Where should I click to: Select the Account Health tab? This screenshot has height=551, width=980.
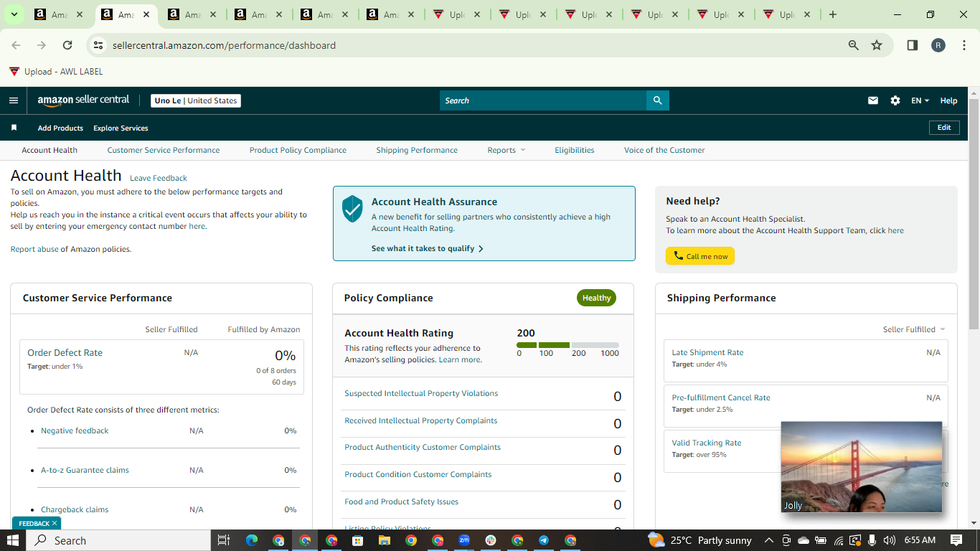pyautogui.click(x=50, y=150)
